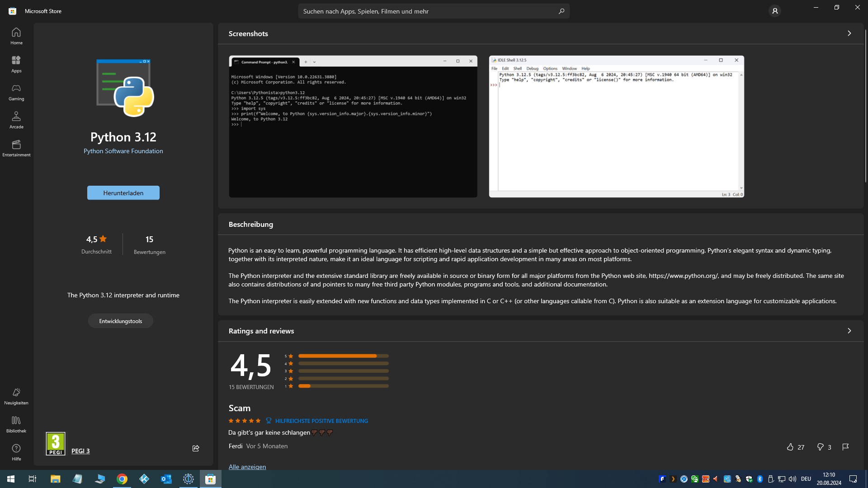
Task: Click Alle anzeigen to see all reviews
Action: pyautogui.click(x=247, y=467)
